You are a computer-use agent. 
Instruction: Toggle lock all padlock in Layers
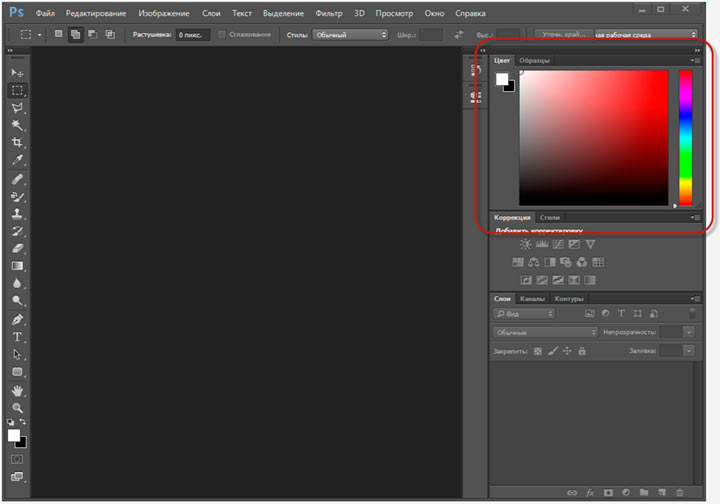pyautogui.click(x=582, y=351)
